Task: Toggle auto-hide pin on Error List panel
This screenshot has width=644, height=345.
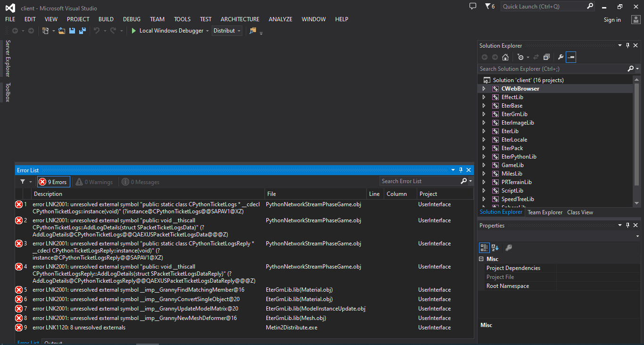Action: point(461,170)
